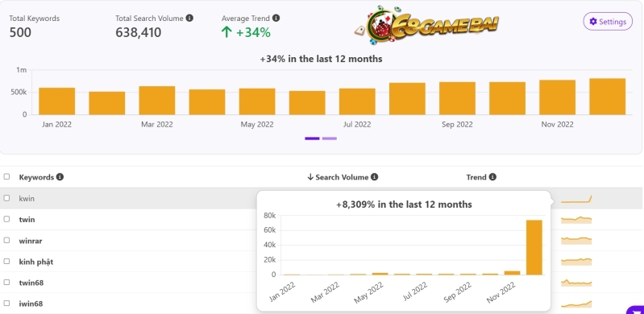This screenshot has height=314, width=644.
Task: Open the Settings button
Action: 608,22
